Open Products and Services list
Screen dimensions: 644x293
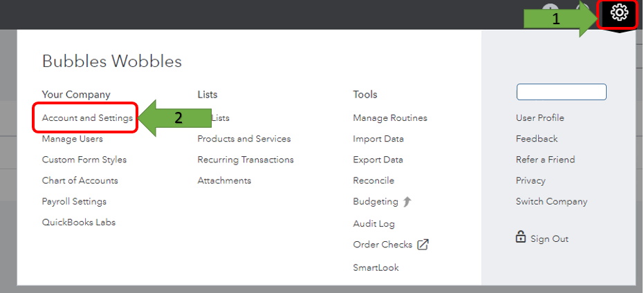244,139
